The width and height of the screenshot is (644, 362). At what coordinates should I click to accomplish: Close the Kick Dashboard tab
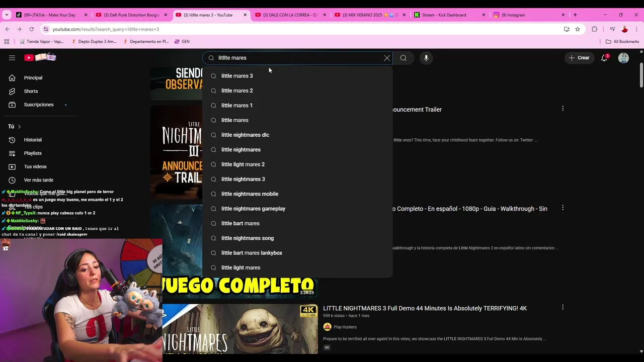pyautogui.click(x=484, y=15)
